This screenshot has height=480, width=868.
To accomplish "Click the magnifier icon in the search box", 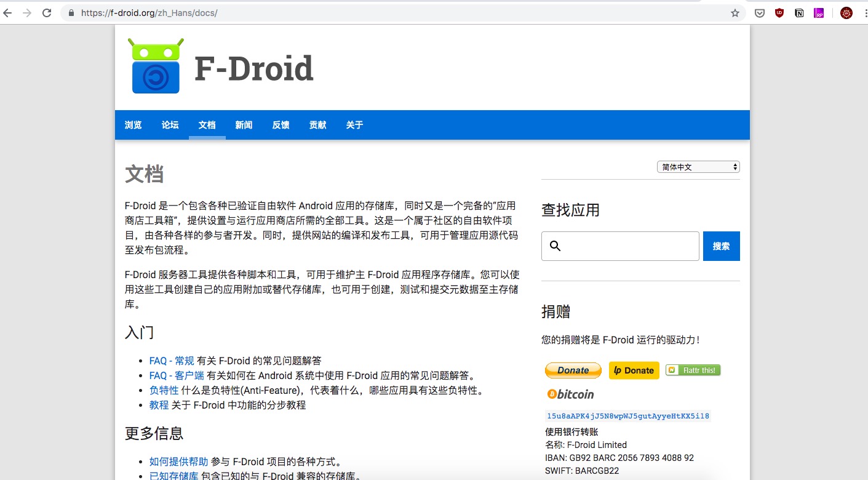I will (x=555, y=246).
